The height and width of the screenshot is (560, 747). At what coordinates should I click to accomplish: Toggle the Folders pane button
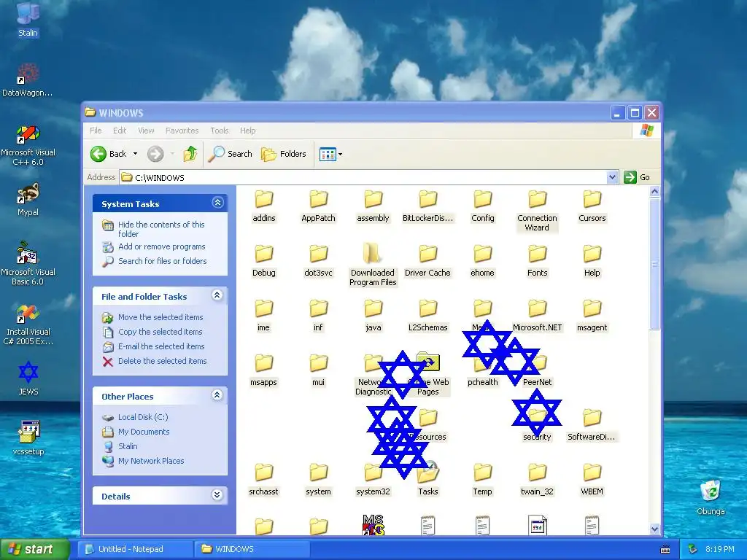[284, 154]
